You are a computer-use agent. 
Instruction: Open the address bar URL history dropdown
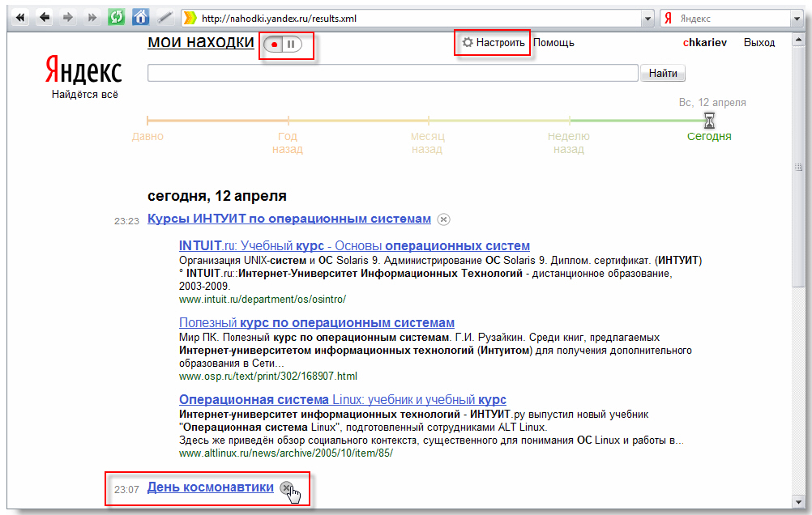[x=647, y=19]
